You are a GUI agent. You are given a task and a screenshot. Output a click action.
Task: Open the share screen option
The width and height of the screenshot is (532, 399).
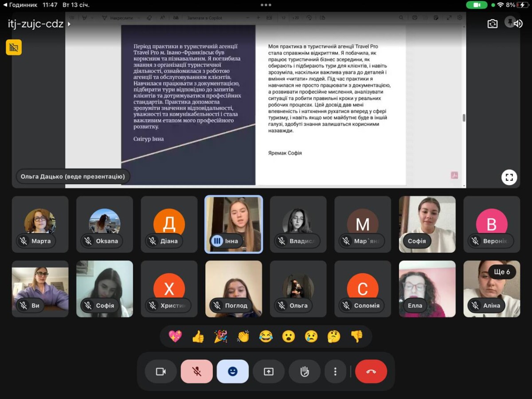(269, 372)
